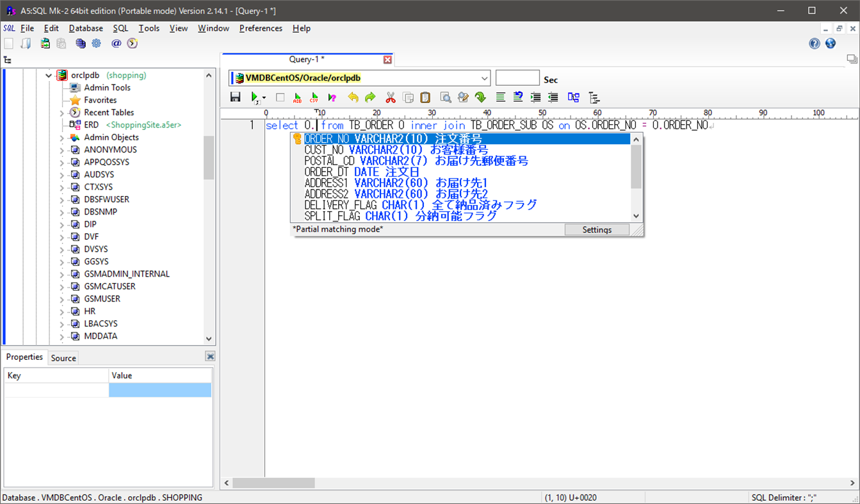This screenshot has width=860, height=504.
Task: Cut selected SQL text with scissors icon
Action: pos(389,97)
